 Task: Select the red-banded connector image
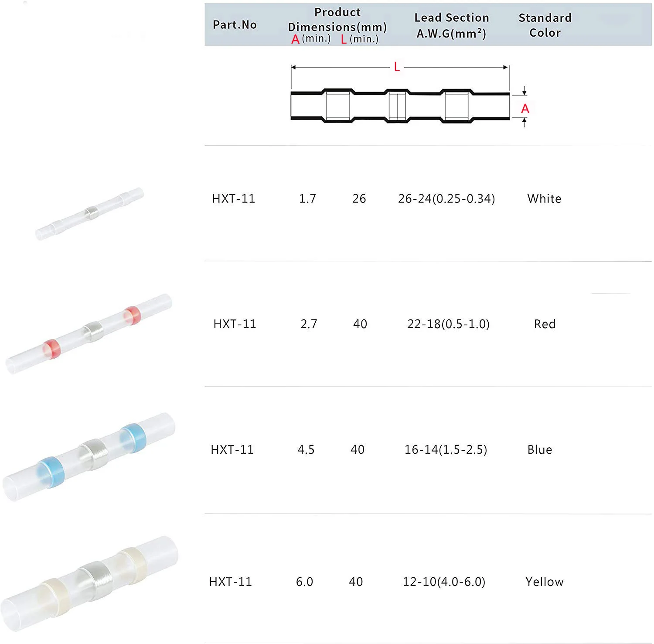pos(90,333)
